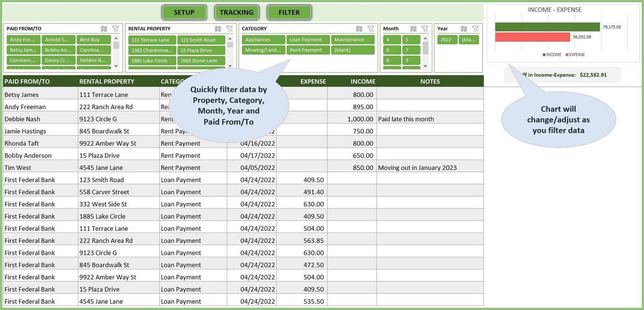Clear filter on Paid From/To slicer
The width and height of the screenshot is (644, 310).
[x=116, y=29]
